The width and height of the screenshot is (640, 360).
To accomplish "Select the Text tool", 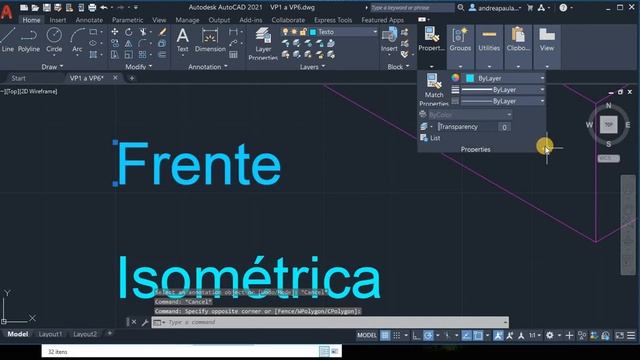I will (182, 40).
